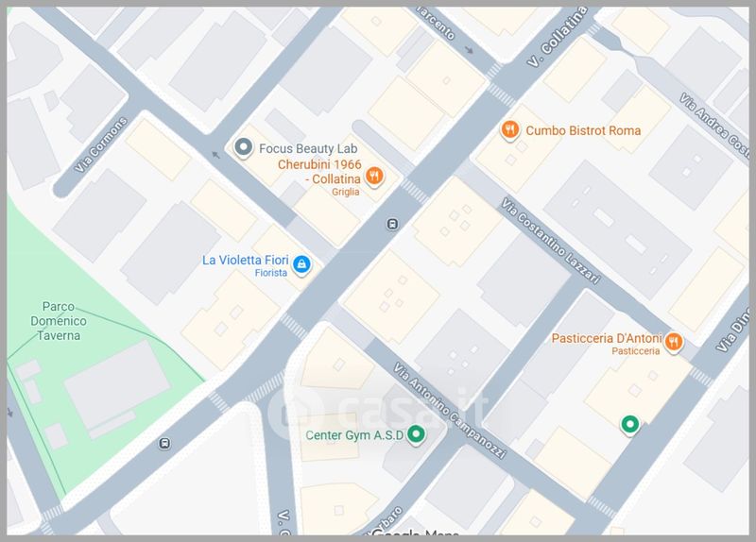Screen dimensions: 756x542
Task: Select the Center Gym A.S.D green pin
Action: pyautogui.click(x=416, y=434)
